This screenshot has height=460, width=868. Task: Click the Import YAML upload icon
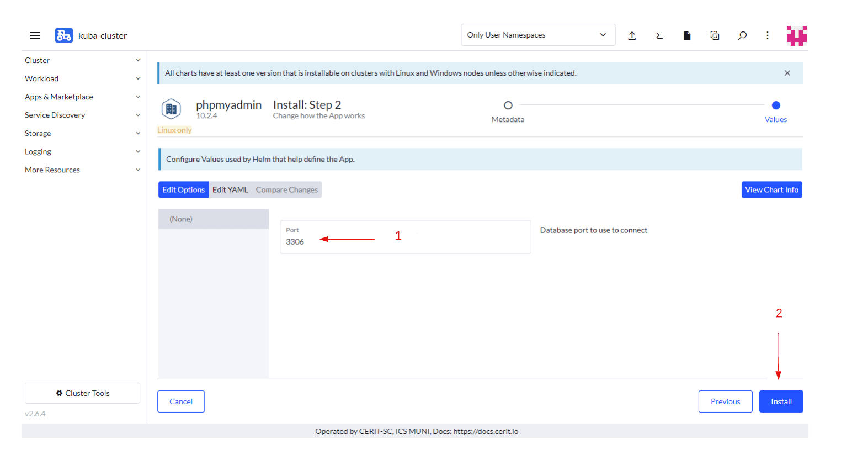click(x=632, y=35)
